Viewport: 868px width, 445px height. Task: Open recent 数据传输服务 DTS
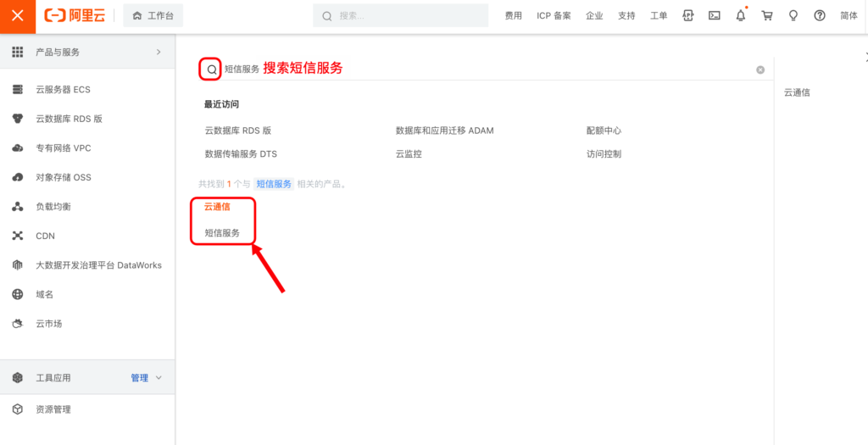click(241, 154)
